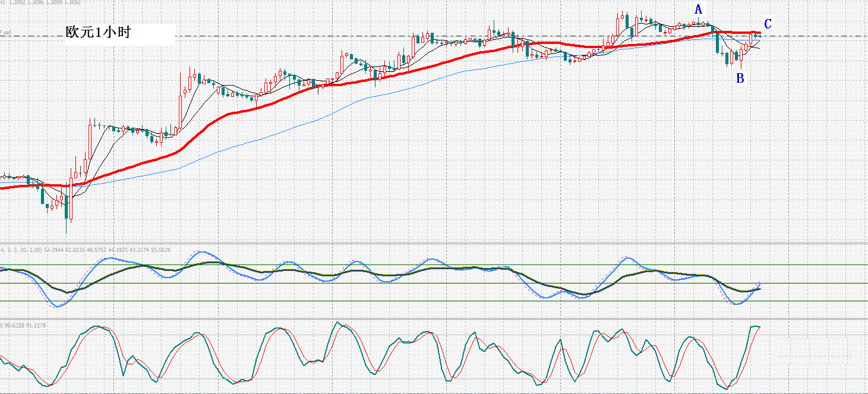Click the 欧元1小时 chart title label
Image resolution: width=868 pixels, height=394 pixels.
pos(98,33)
